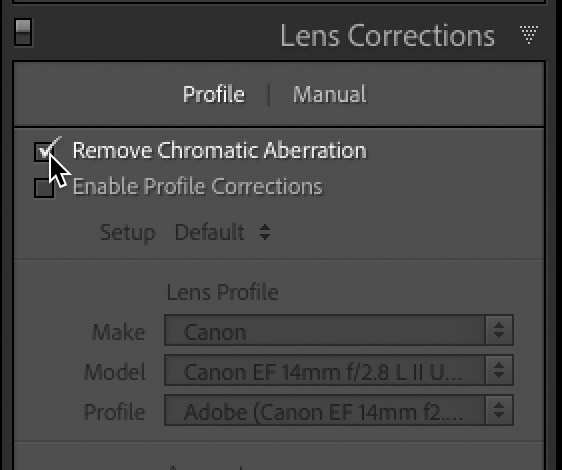Image resolution: width=562 pixels, height=470 pixels.
Task: Open the Setup Default dropdown
Action: point(222,232)
